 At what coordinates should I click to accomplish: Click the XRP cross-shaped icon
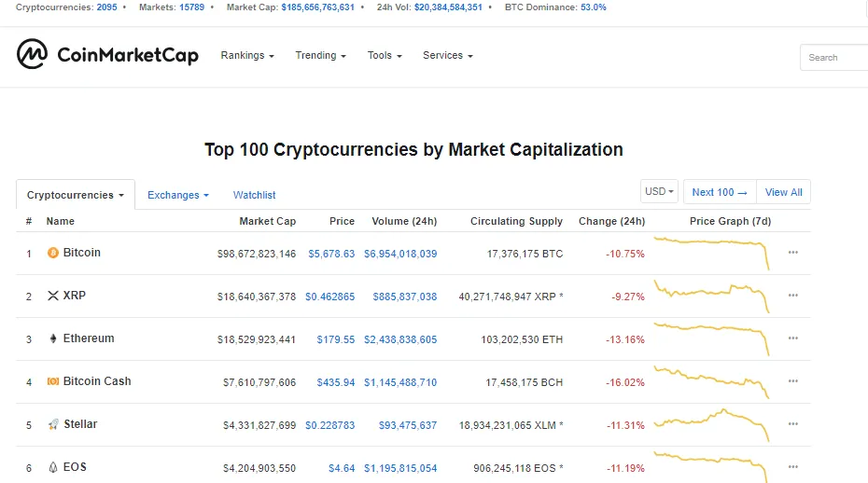click(52, 296)
